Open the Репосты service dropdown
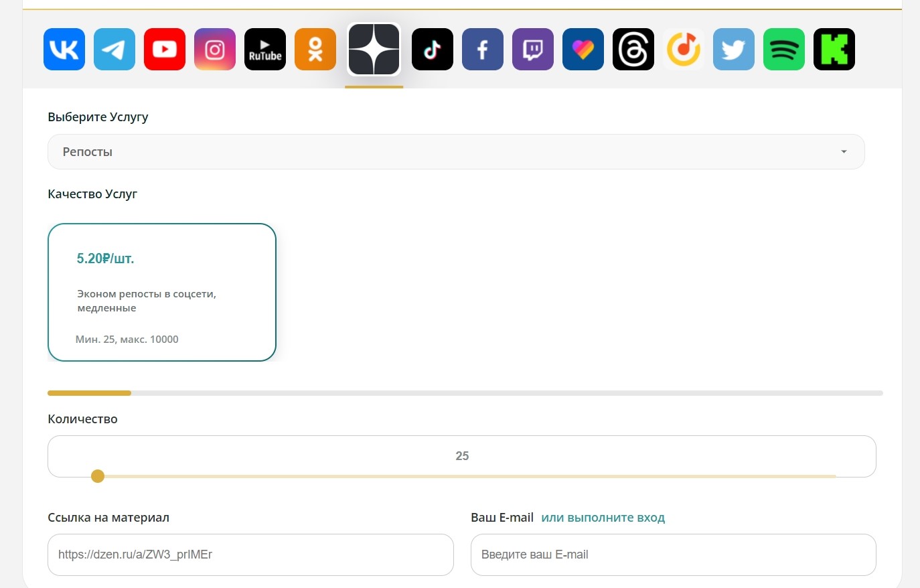 coord(456,152)
